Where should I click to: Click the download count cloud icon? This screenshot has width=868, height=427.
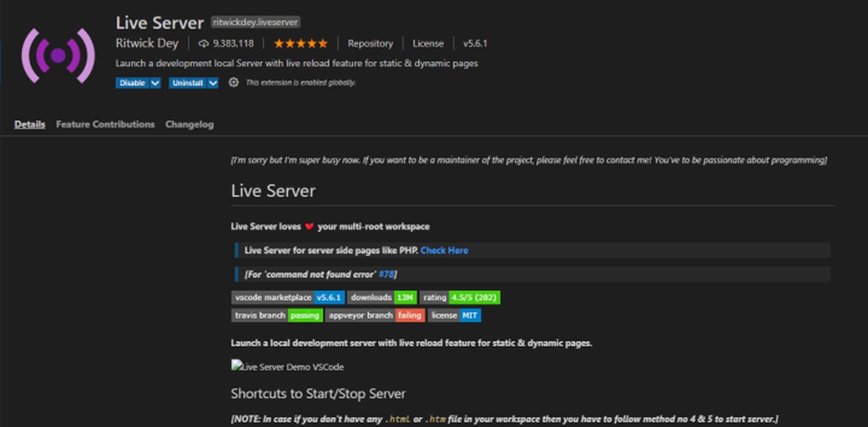pos(204,43)
